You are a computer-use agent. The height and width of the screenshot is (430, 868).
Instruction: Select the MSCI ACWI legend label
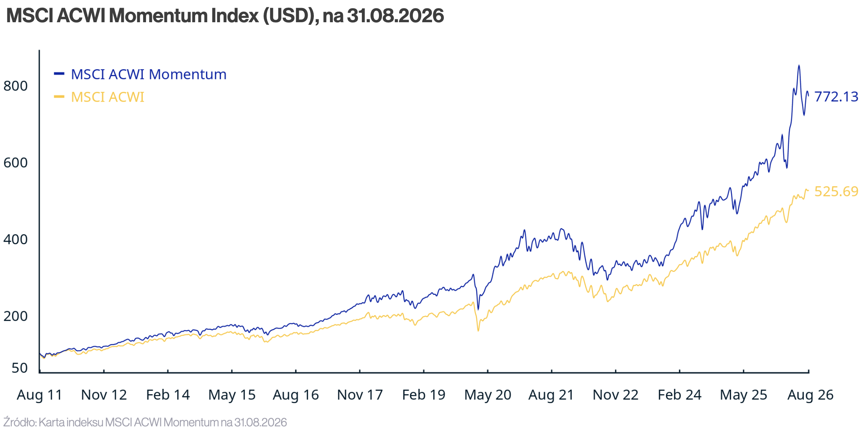tap(107, 97)
